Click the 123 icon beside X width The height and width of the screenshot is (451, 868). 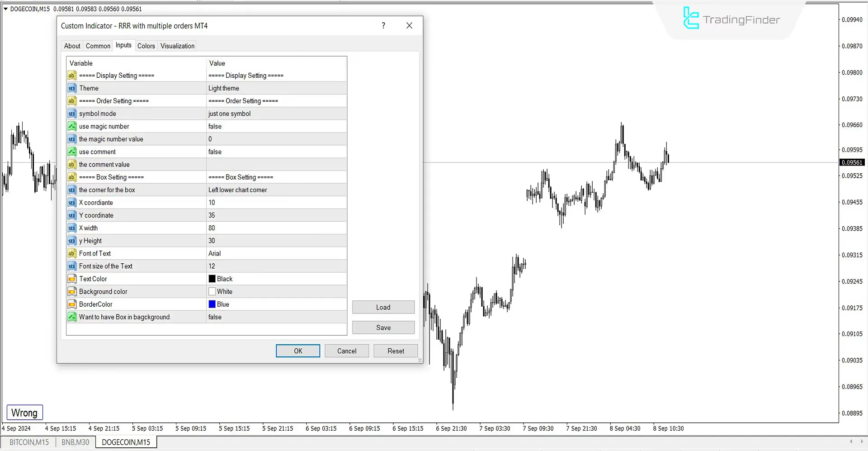[72, 228]
